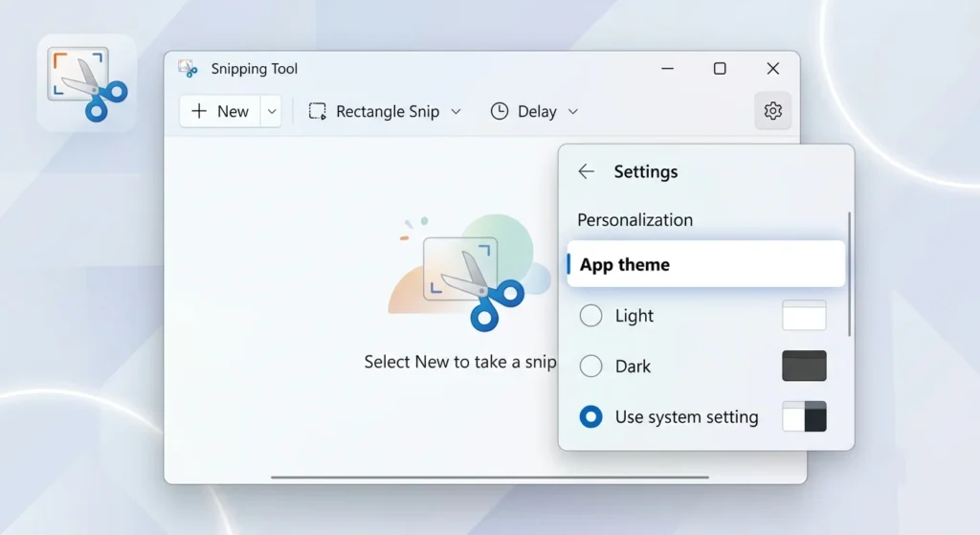Choose Use system setting radio button
This screenshot has width=980, height=535.
point(590,417)
